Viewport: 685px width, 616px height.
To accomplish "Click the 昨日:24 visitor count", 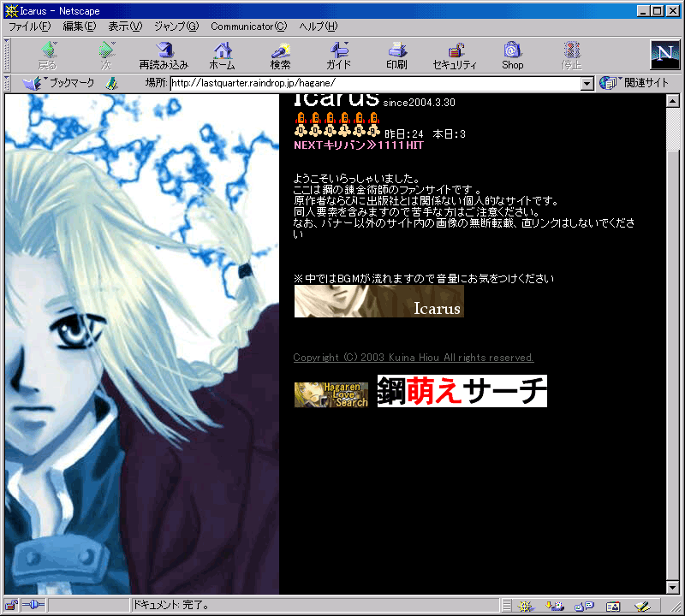I will point(403,134).
